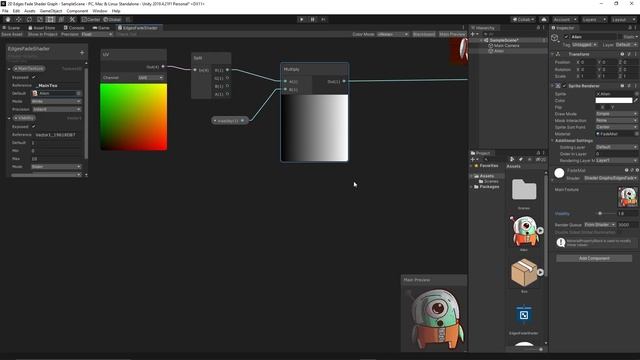Click the Step frame button
The image size is (640, 360).
coord(323,19)
